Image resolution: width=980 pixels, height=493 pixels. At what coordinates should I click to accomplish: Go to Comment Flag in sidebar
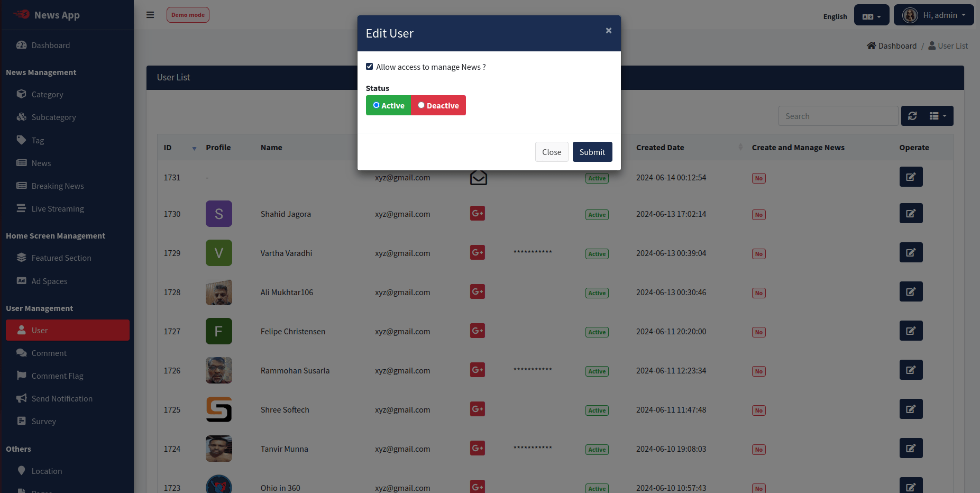pyautogui.click(x=57, y=376)
